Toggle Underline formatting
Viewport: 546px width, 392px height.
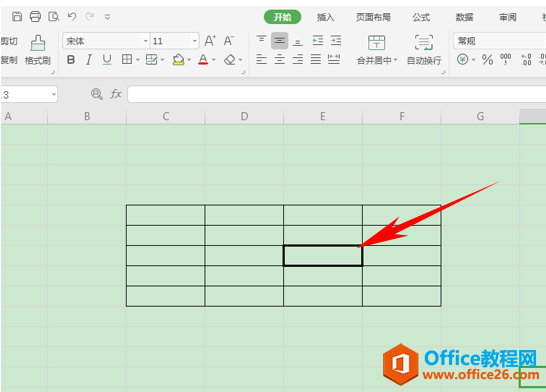coord(107,60)
